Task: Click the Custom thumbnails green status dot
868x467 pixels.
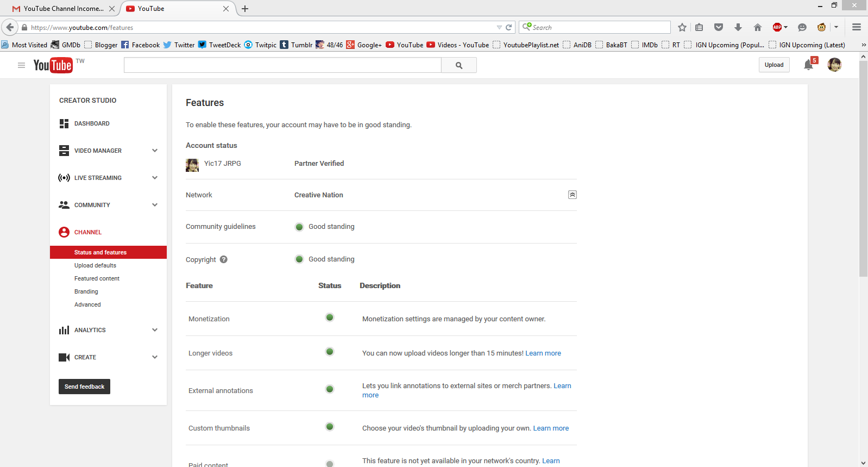Action: click(x=330, y=427)
